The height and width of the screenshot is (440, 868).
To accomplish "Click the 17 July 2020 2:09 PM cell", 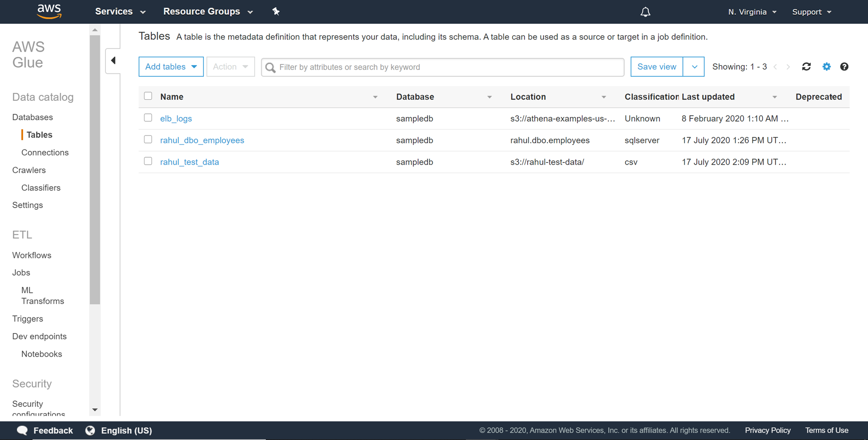I will click(x=734, y=162).
